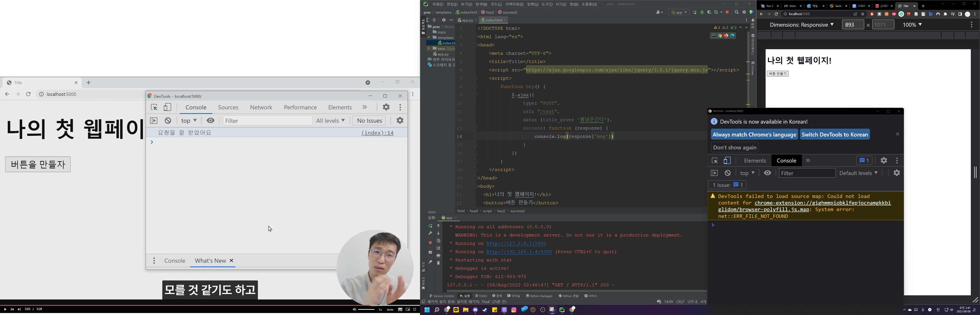Toggle soft-wrap in PyCharm Run panel
The height and width of the screenshot is (315, 980).
coord(438,241)
